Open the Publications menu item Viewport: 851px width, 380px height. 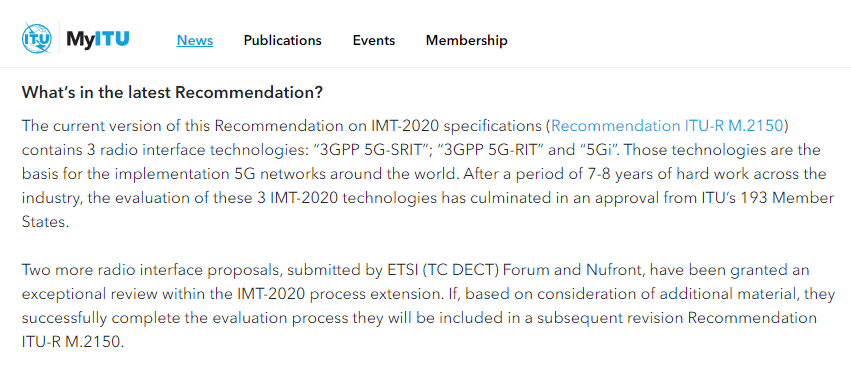point(282,40)
